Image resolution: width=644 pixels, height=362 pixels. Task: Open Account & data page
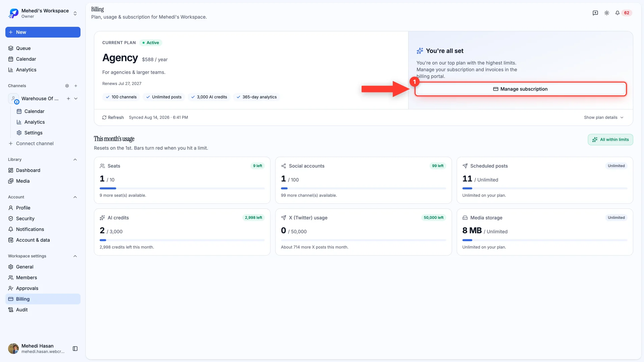coord(43,240)
